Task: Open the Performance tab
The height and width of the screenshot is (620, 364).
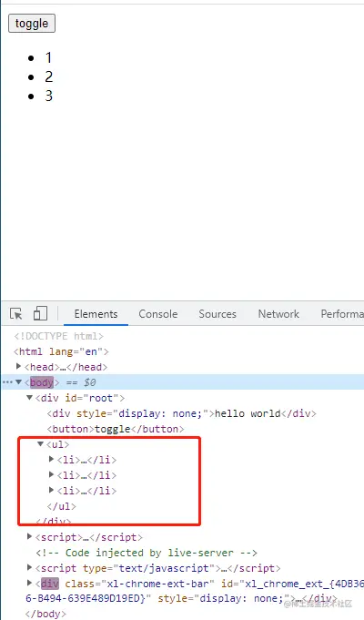Action: pos(342,314)
